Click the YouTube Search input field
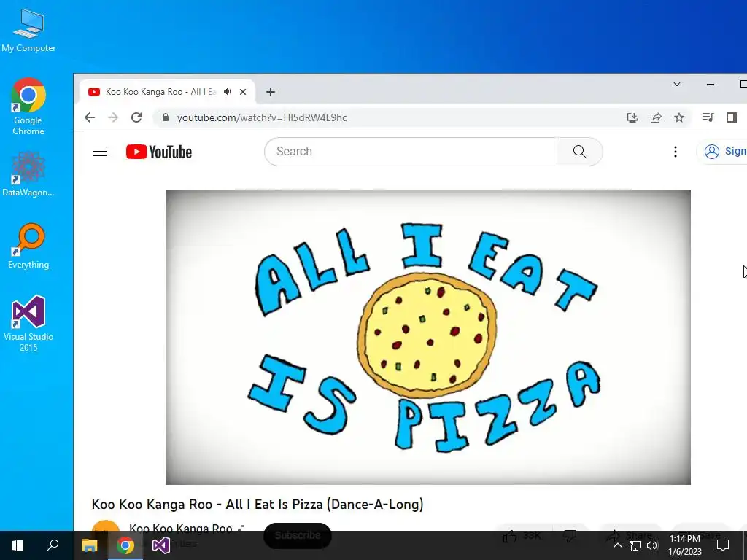Image resolution: width=747 pixels, height=560 pixels. (x=411, y=152)
